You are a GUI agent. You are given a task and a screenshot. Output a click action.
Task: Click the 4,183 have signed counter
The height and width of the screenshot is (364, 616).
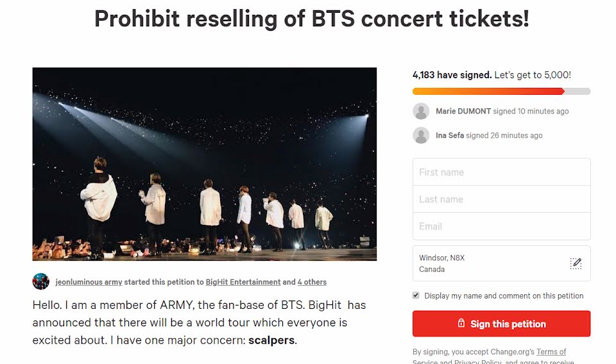[x=452, y=75]
